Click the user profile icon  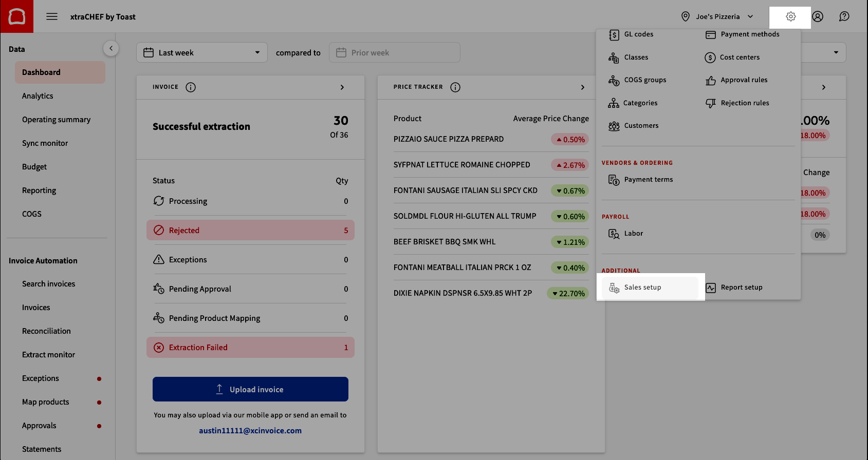pyautogui.click(x=817, y=17)
